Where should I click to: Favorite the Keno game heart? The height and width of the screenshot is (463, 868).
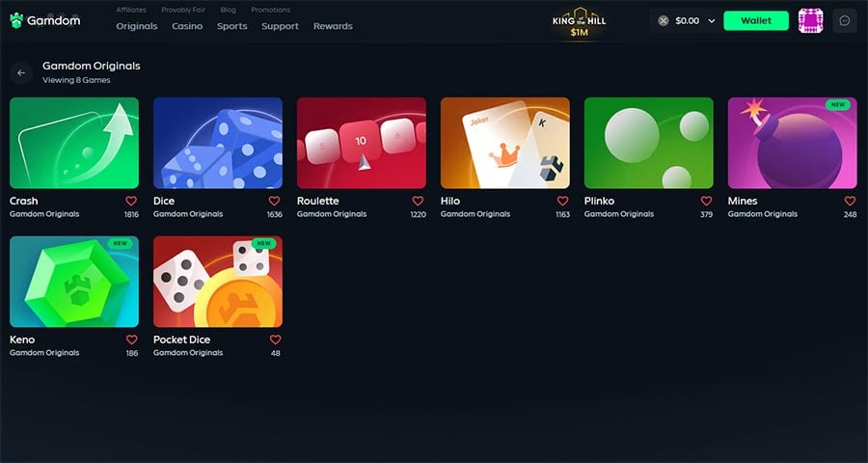coord(131,340)
